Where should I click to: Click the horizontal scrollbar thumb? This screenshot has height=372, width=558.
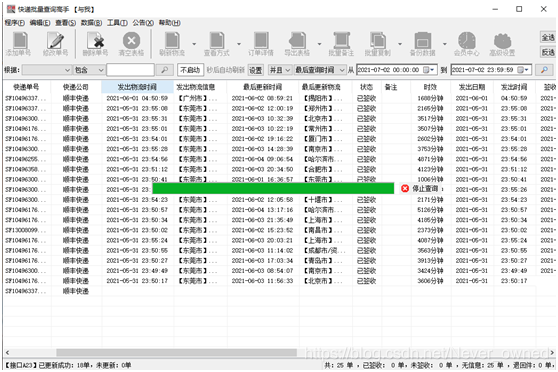(176, 353)
